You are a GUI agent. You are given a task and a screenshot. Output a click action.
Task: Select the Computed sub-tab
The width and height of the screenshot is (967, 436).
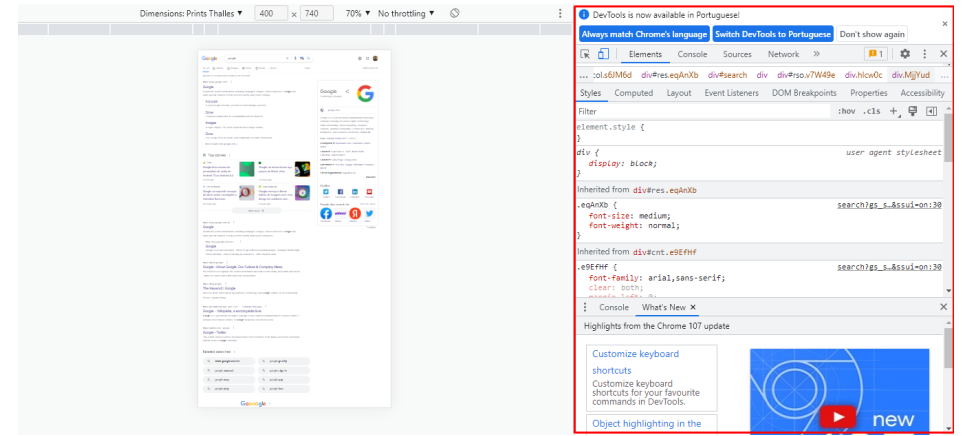633,93
